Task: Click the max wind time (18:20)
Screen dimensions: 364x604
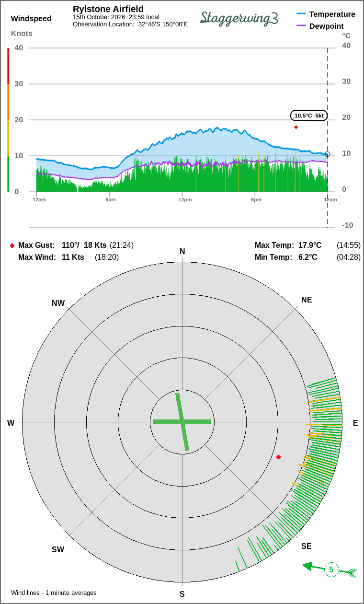Action: [x=107, y=257]
